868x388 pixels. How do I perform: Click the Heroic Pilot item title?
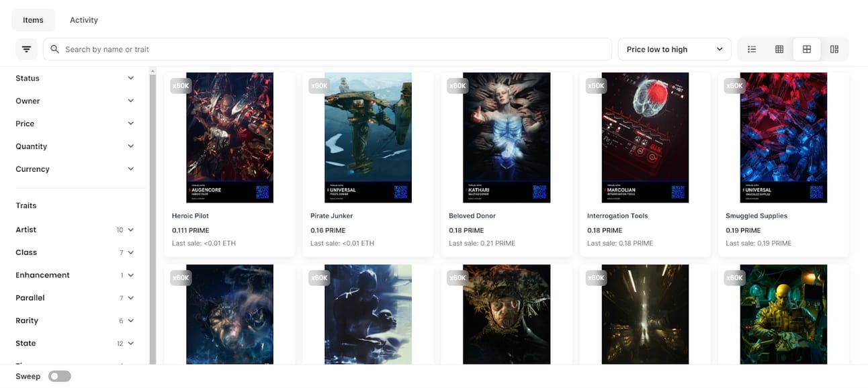click(191, 216)
